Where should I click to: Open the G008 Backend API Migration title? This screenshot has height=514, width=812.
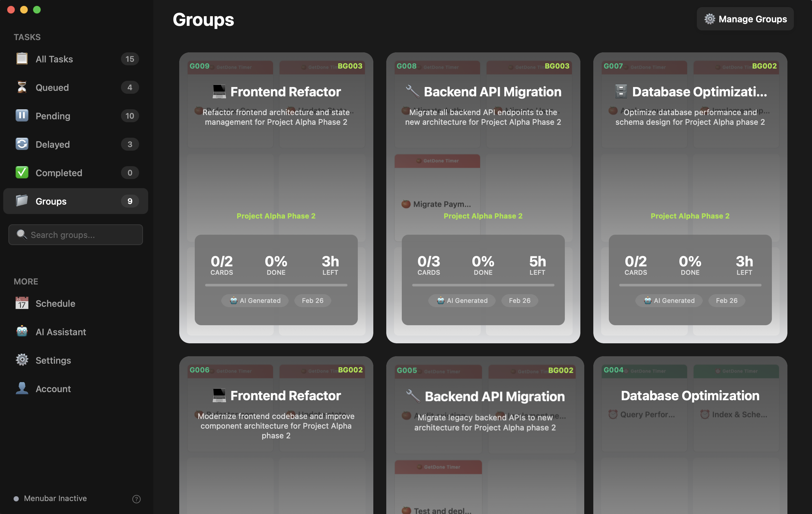coord(492,92)
